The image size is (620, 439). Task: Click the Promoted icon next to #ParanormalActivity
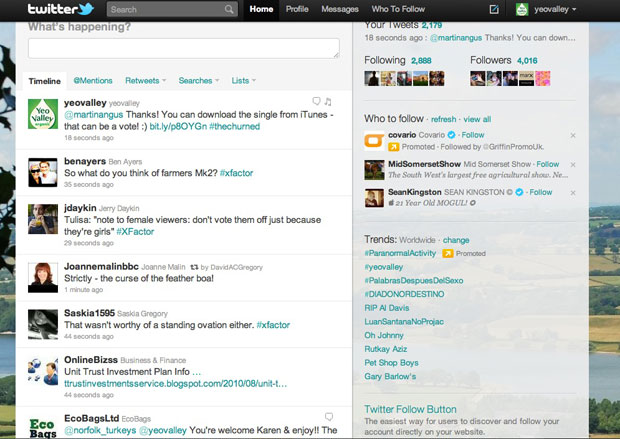447,254
